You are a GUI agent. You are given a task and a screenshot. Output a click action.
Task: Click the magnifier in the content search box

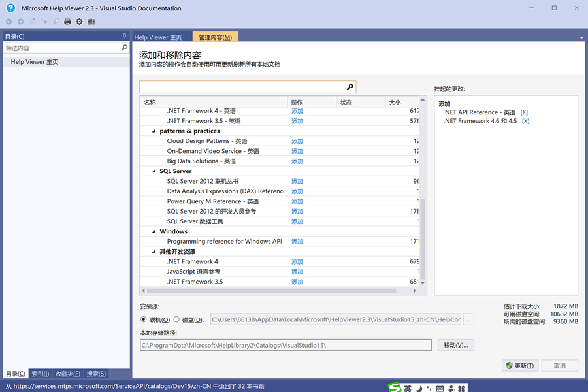point(350,87)
